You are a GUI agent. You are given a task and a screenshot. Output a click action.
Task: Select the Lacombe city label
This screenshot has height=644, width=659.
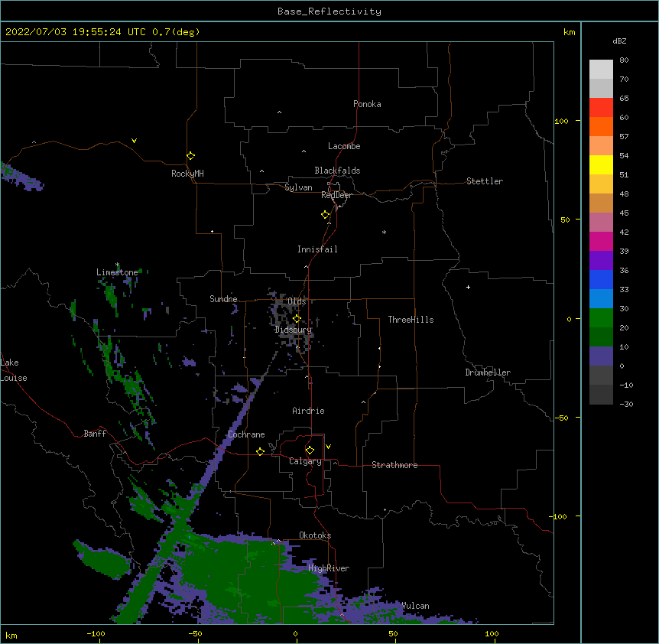pyautogui.click(x=344, y=146)
